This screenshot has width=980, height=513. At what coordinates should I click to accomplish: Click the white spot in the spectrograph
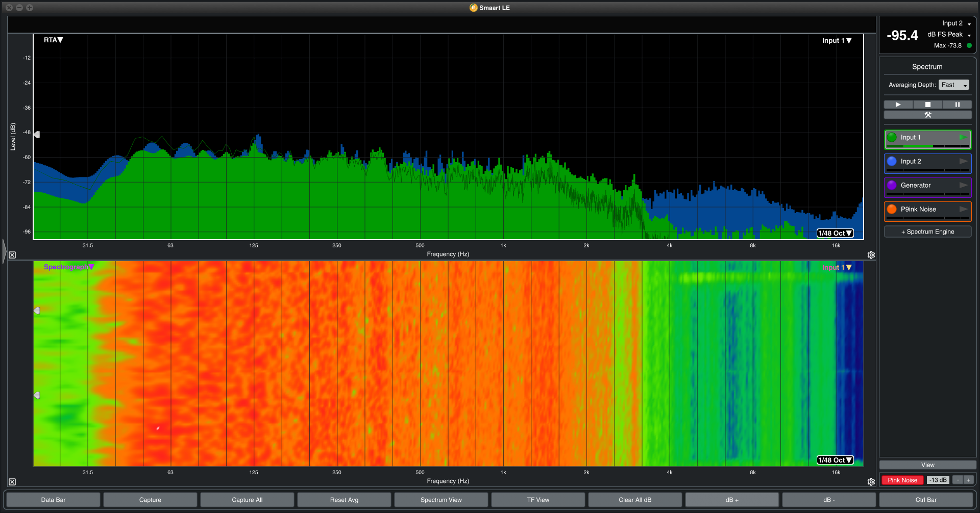point(158,428)
